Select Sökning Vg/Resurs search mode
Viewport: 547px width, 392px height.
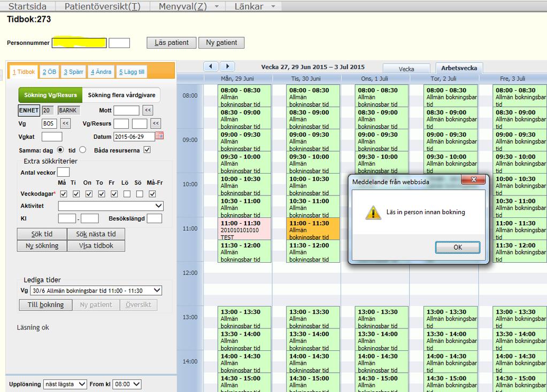[x=50, y=95]
